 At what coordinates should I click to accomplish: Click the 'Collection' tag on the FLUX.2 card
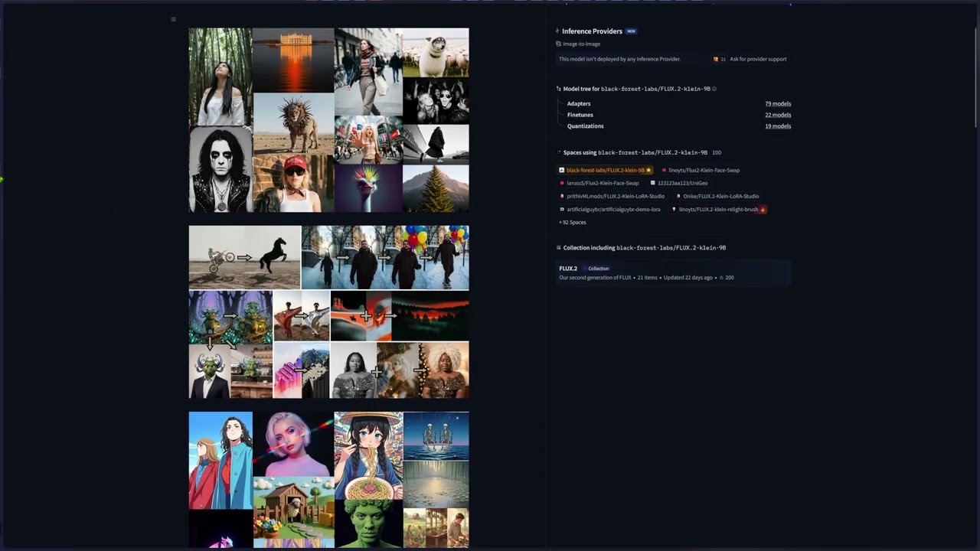(x=596, y=269)
